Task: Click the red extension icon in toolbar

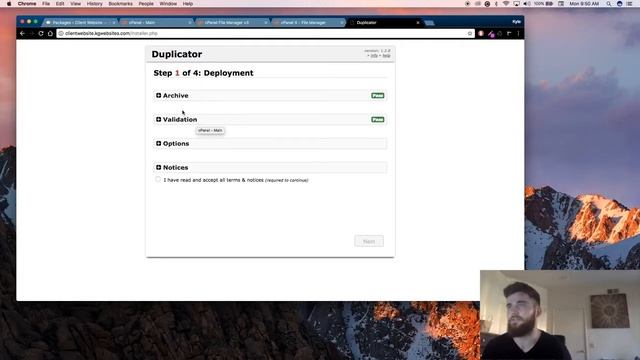Action: tap(481, 33)
